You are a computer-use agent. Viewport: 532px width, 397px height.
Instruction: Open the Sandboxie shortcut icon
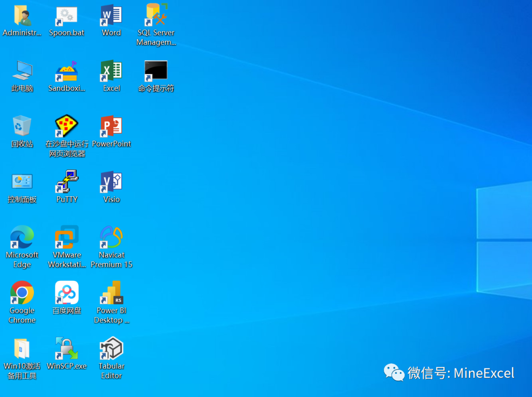tap(66, 72)
